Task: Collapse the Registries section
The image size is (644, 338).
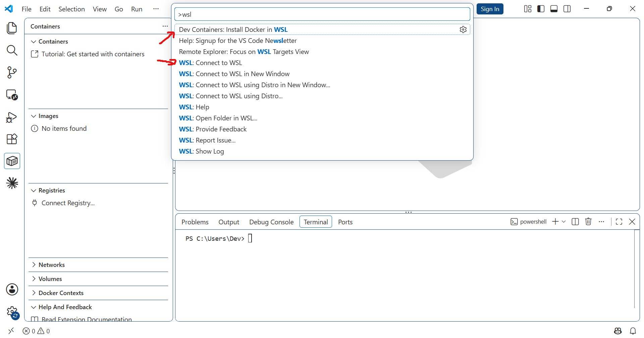Action: click(98, 190)
